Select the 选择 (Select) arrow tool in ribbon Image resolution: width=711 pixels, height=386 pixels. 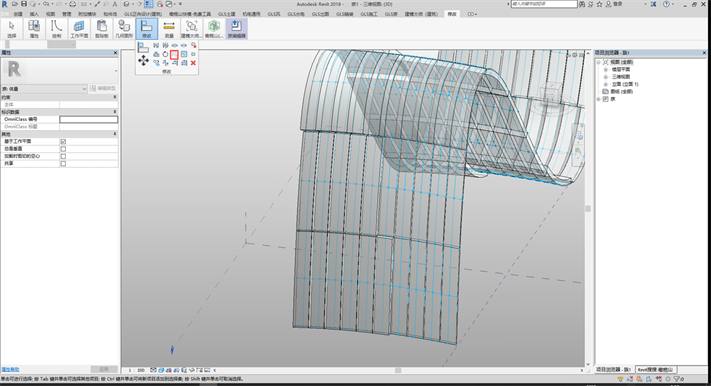click(x=11, y=29)
